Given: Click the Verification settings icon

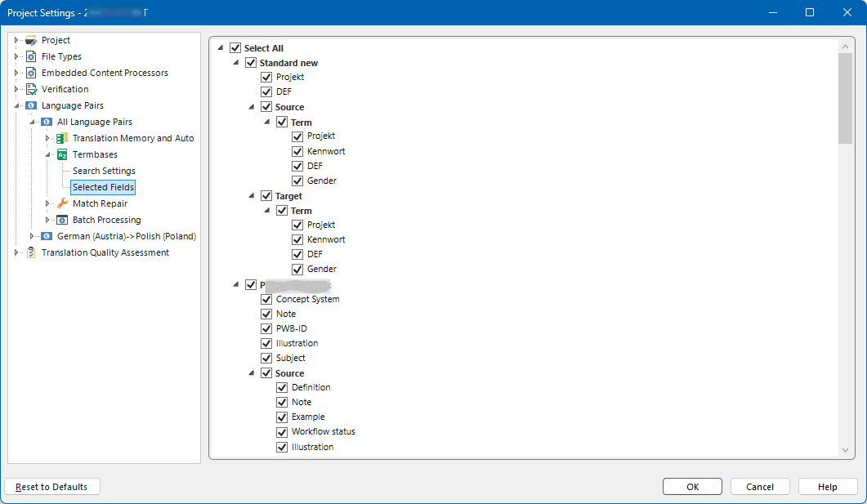Looking at the screenshot, I should 30,88.
